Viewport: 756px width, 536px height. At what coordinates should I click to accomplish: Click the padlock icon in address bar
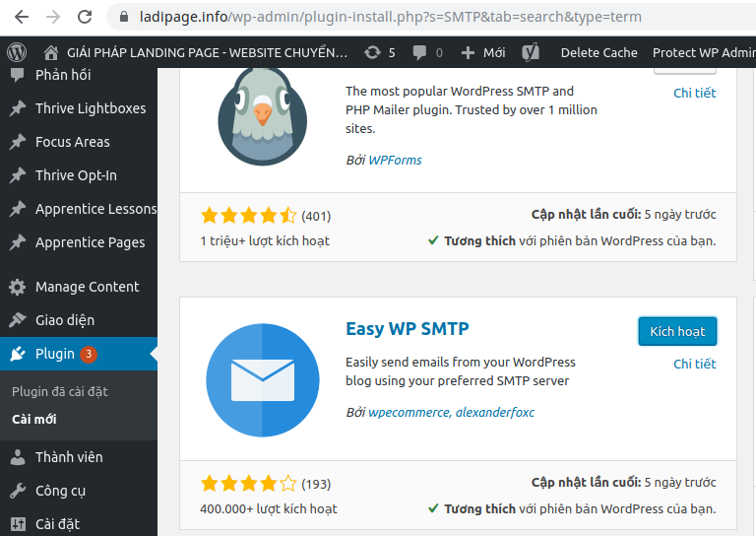tap(124, 17)
